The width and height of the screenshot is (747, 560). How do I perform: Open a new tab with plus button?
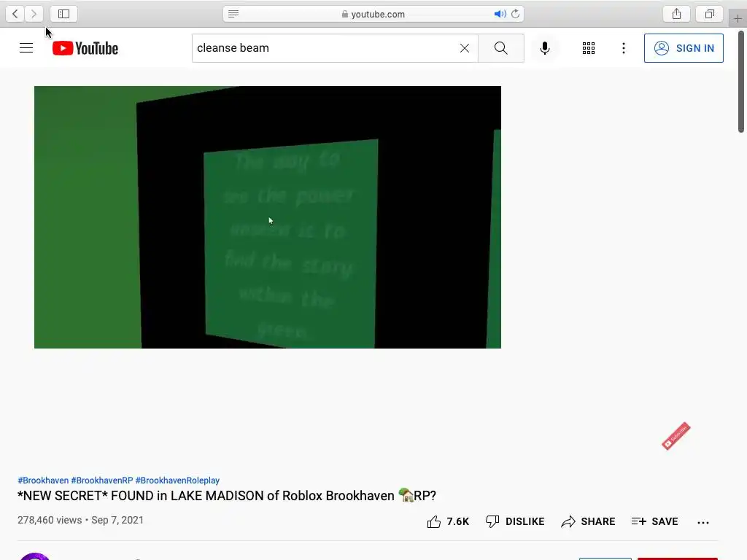click(x=738, y=18)
